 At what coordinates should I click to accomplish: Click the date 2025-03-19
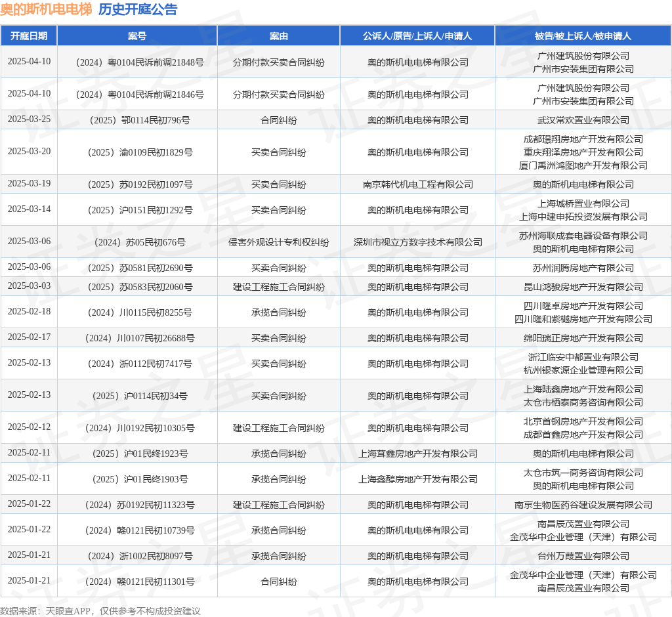29,184
